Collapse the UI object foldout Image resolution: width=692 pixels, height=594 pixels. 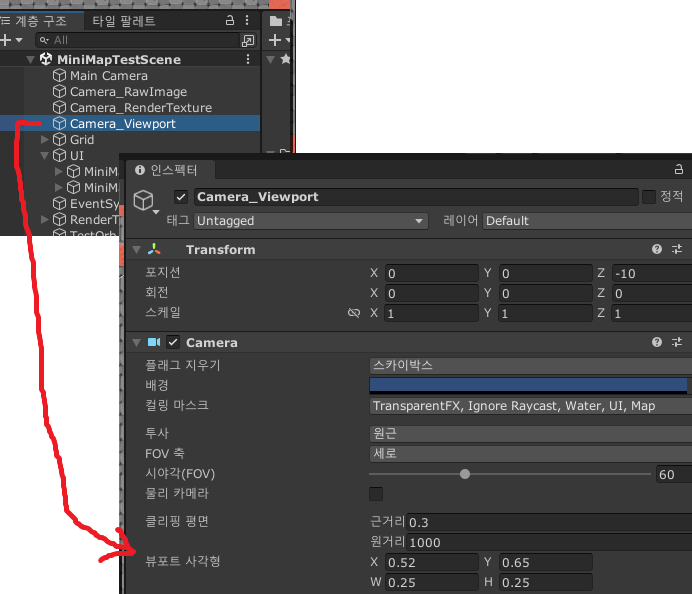point(45,155)
